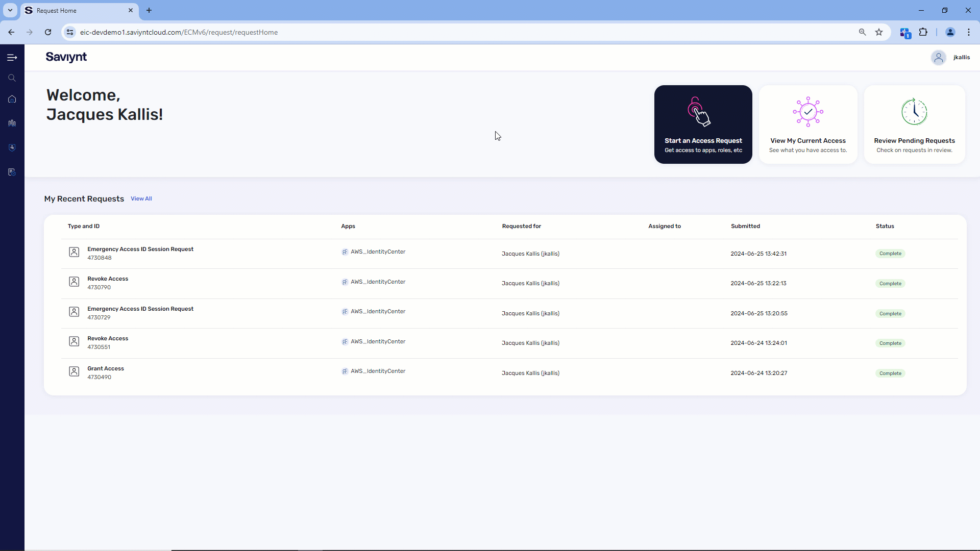The image size is (980, 551).
Task: Open the Chrome three-dot menu
Action: pyautogui.click(x=969, y=32)
